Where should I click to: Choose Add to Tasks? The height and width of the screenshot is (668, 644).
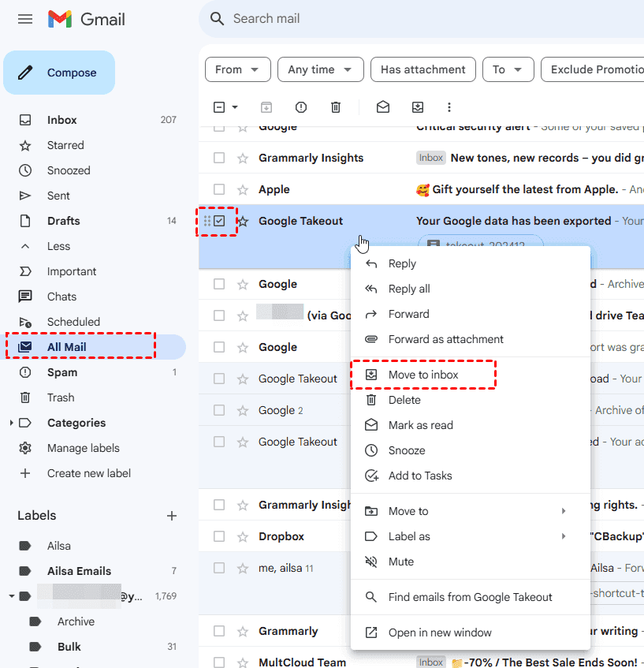coord(471,476)
